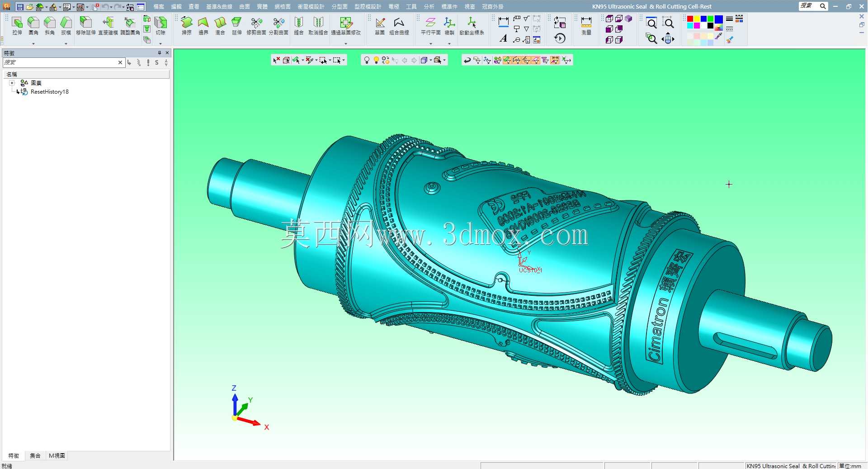The height and width of the screenshot is (469, 868).
Task: Start the 草圖 (Sketch) tool
Action: point(380,26)
